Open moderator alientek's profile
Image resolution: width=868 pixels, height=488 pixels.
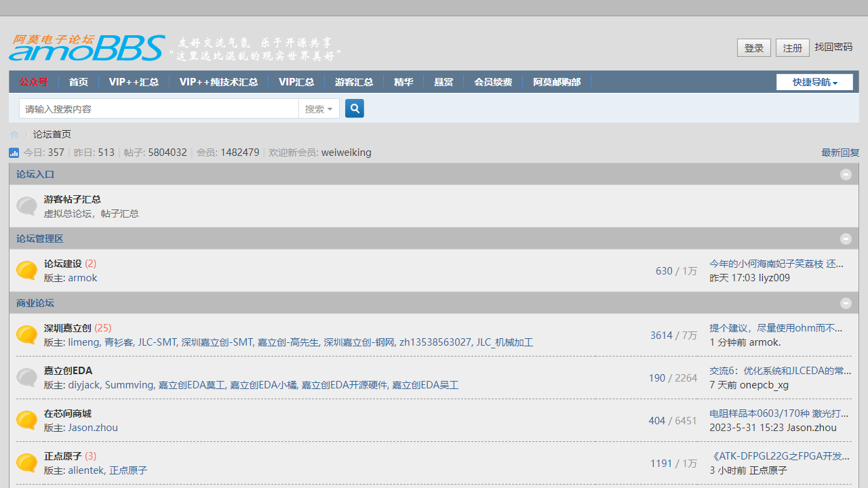(85, 470)
